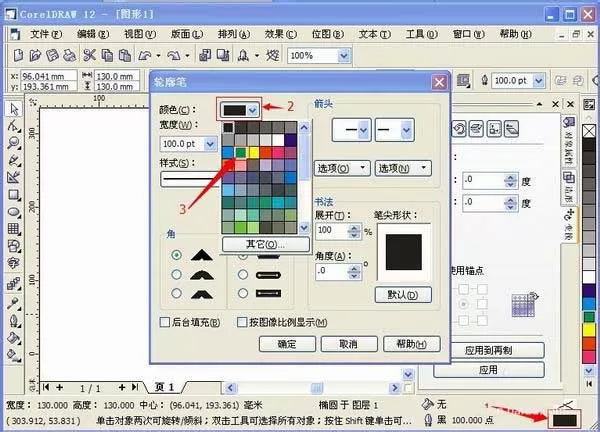Enable the 按图像比例显示 checkbox
This screenshot has width=600, height=432.
point(242,322)
